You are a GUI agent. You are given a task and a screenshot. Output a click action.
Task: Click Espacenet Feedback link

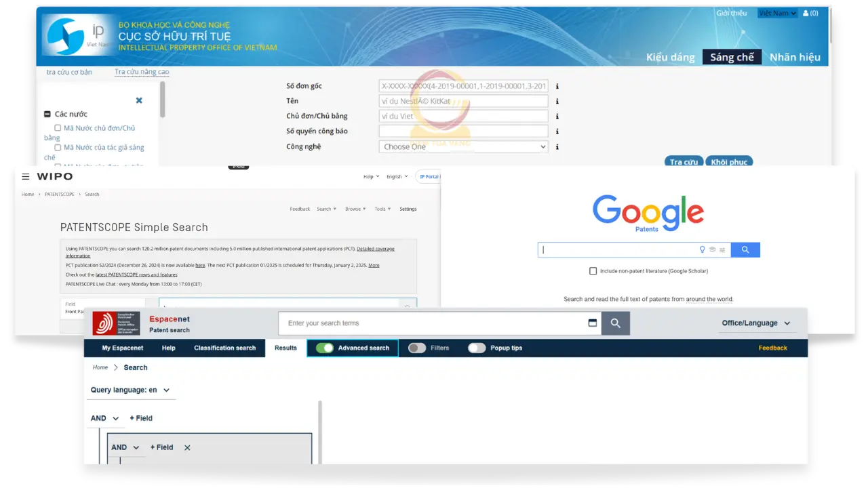(x=772, y=348)
